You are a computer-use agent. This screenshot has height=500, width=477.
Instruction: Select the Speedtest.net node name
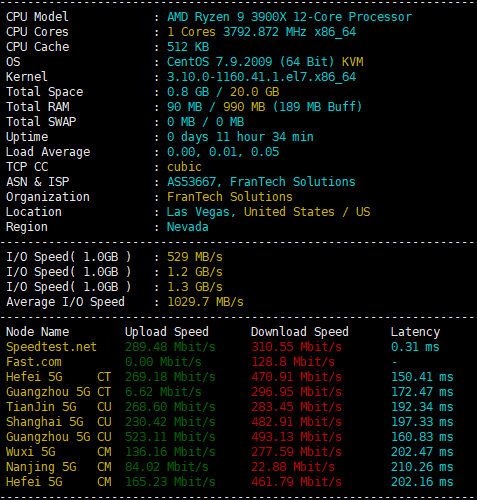click(x=51, y=347)
